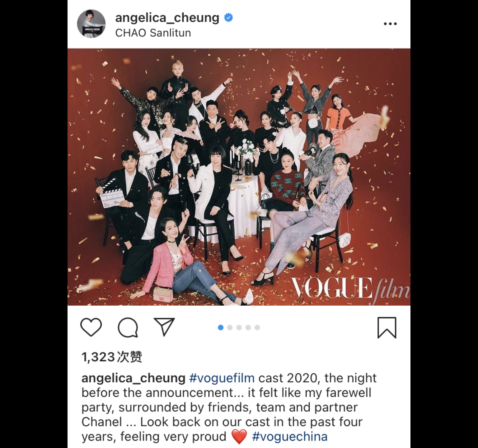The height and width of the screenshot is (448, 478).
Task: View the 1,323 likes list
Action: click(x=112, y=357)
